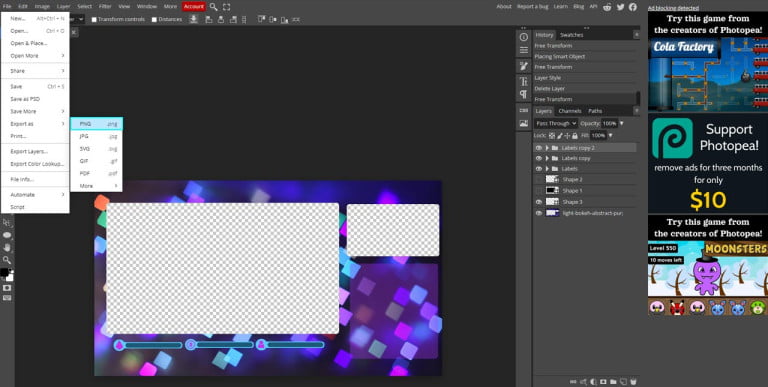Hide the Shape 3 layer
768x387 pixels.
pyautogui.click(x=539, y=202)
